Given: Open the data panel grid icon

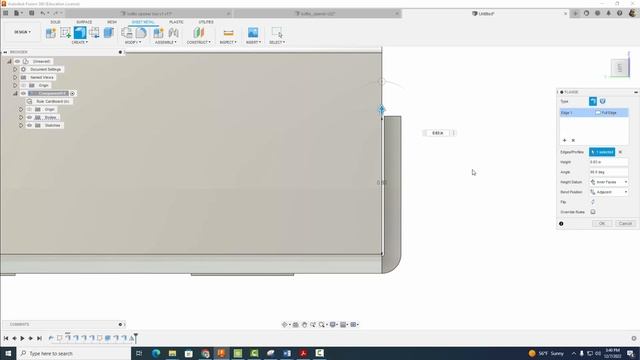Looking at the screenshot, I should tap(6, 13).
